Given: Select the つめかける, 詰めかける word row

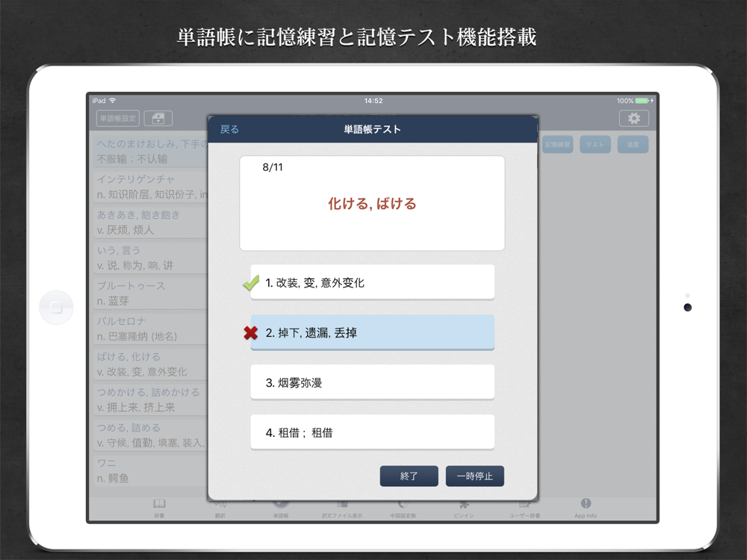Looking at the screenshot, I should point(151,399).
